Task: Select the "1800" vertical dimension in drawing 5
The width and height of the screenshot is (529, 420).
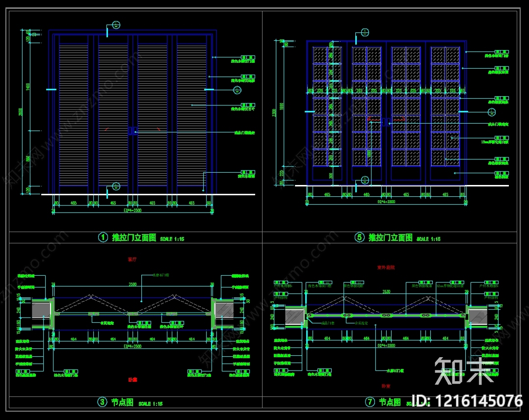Action: tap(282, 106)
